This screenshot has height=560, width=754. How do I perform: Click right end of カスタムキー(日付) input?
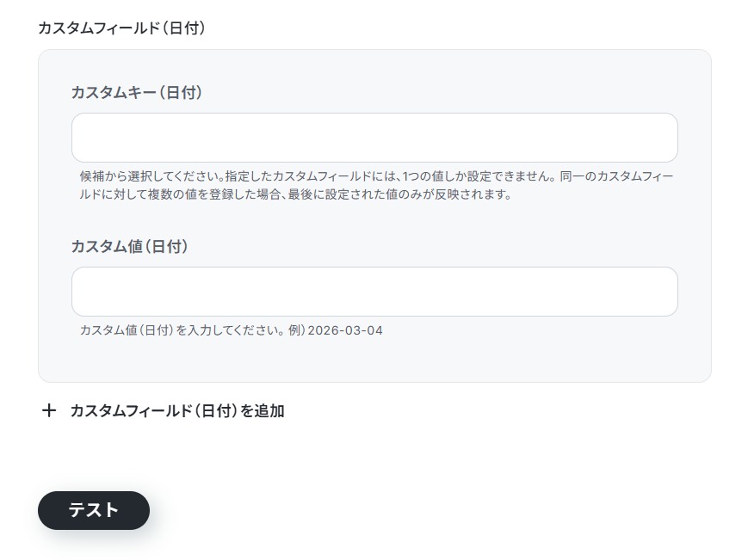pos(664,138)
